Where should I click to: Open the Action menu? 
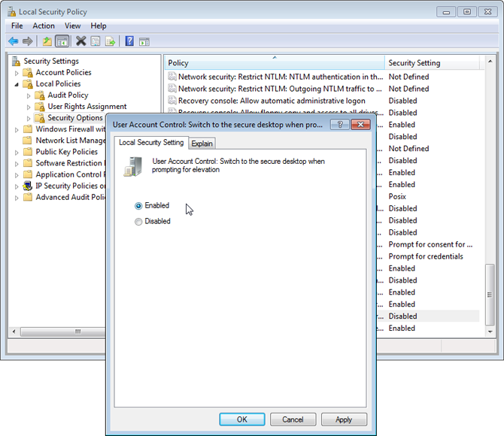pos(44,26)
